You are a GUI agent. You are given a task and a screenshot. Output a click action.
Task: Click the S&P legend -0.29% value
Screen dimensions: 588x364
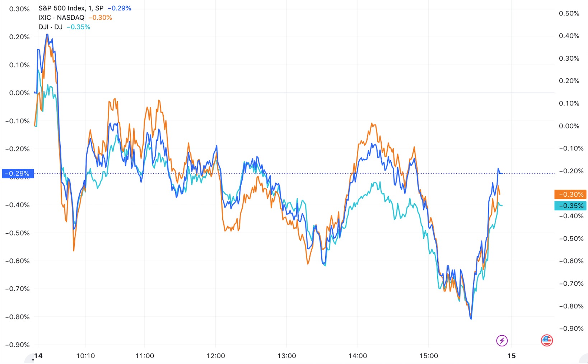[x=120, y=8]
